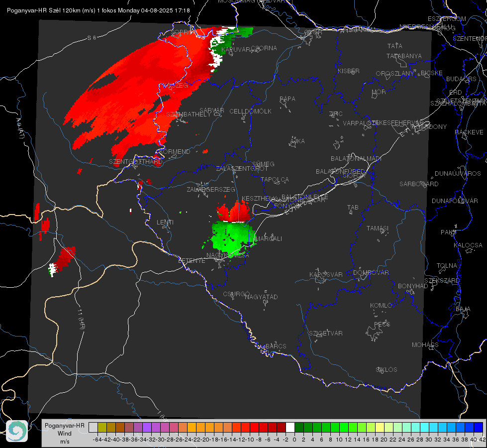Click the 'Poganyvar-HR Wind m/s' legend caption
Screen dimensions: 487x448
pos(65,434)
